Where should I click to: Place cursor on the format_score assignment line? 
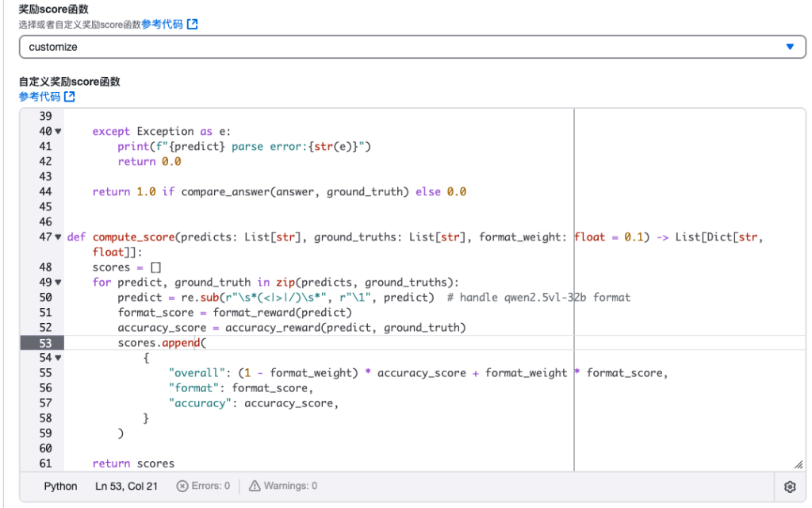coord(235,313)
